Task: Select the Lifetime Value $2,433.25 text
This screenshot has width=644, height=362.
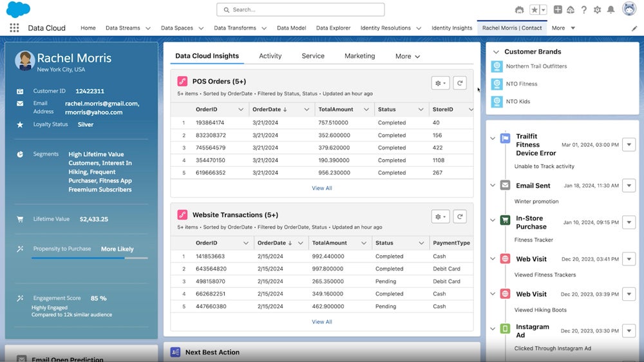Action: pyautogui.click(x=93, y=220)
